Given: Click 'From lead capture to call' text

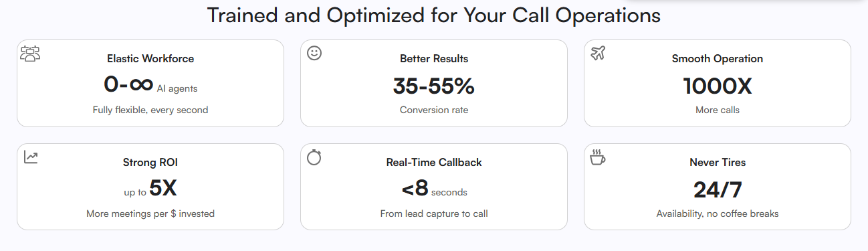Looking at the screenshot, I should pos(434,214).
